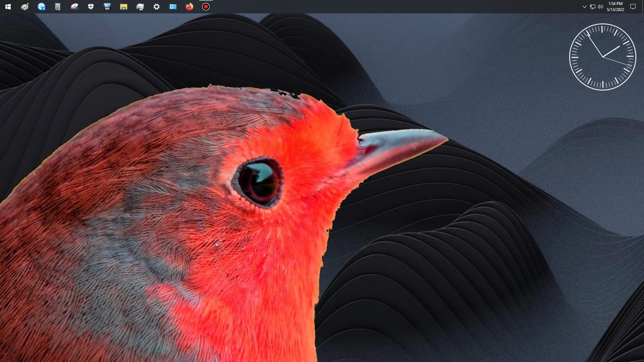Click the Show Desktop strip
Screen dimensions: 644x362
coord(643,7)
